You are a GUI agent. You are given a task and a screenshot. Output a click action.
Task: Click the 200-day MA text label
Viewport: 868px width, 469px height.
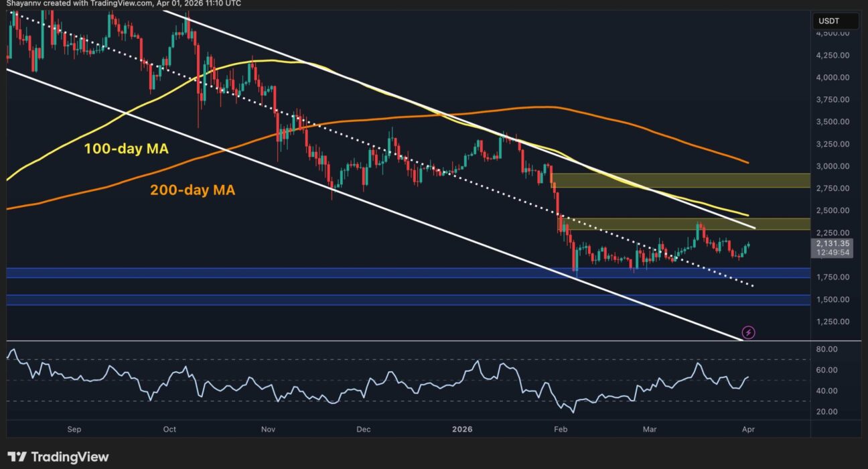pyautogui.click(x=193, y=190)
